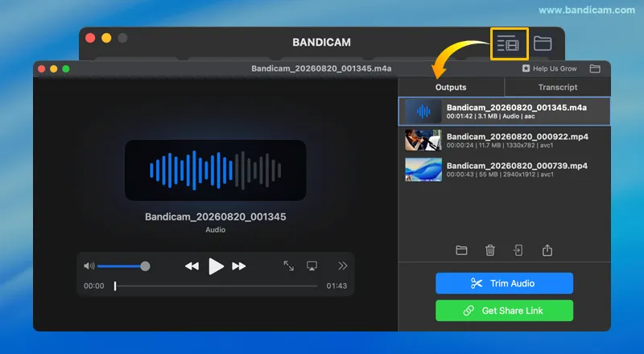Image resolution: width=644 pixels, height=354 pixels.
Task: Click the playhead marker at 00:00
Action: click(115, 286)
